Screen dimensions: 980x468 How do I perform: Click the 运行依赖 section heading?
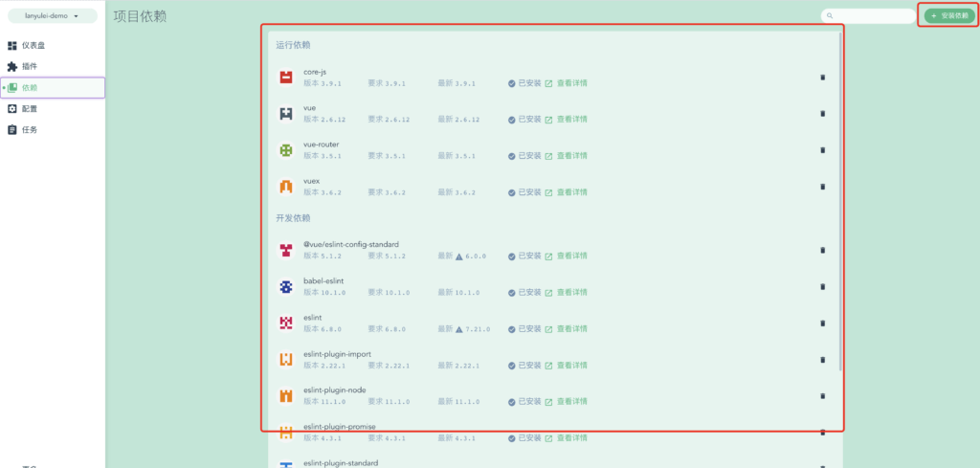pos(294,45)
